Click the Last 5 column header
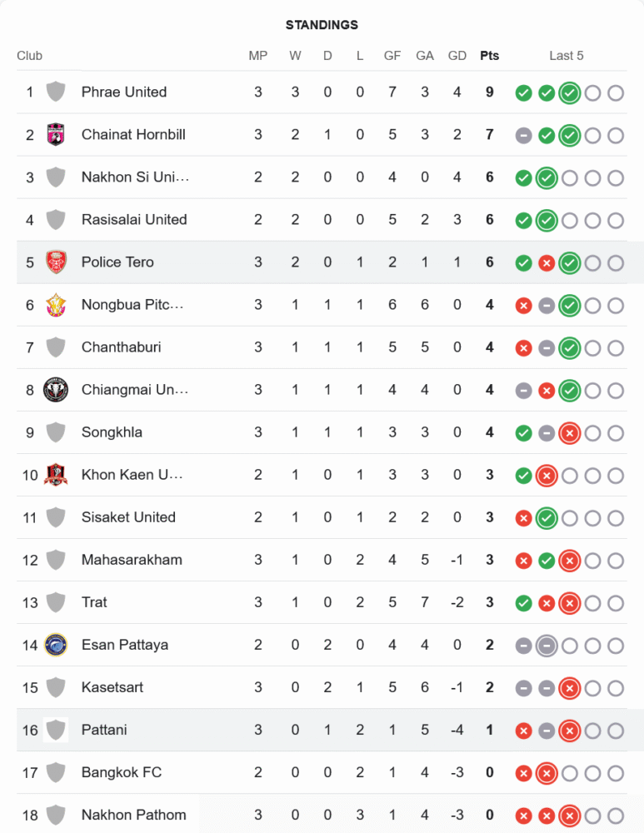 pyautogui.click(x=567, y=56)
